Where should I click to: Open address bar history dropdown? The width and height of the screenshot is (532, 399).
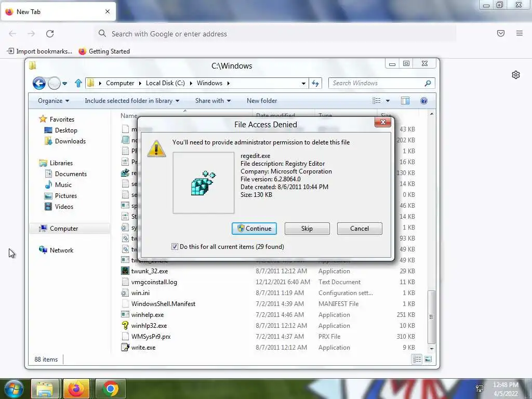coord(303,83)
